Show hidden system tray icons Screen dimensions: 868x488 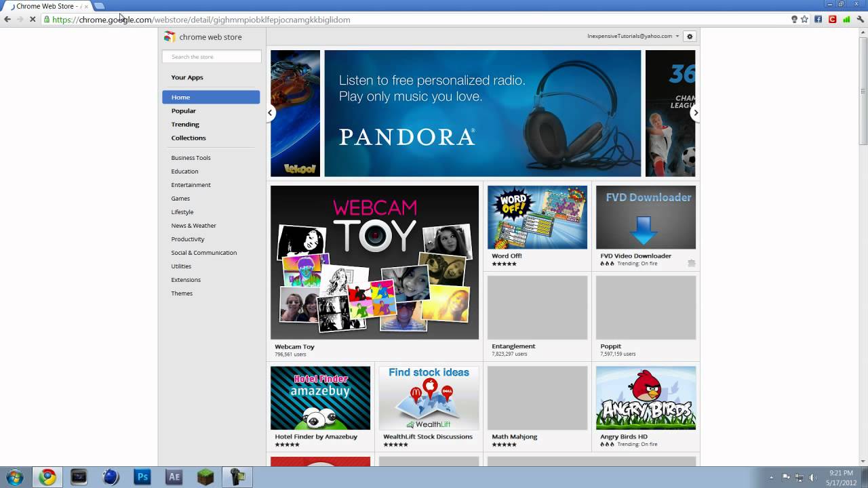point(772,478)
